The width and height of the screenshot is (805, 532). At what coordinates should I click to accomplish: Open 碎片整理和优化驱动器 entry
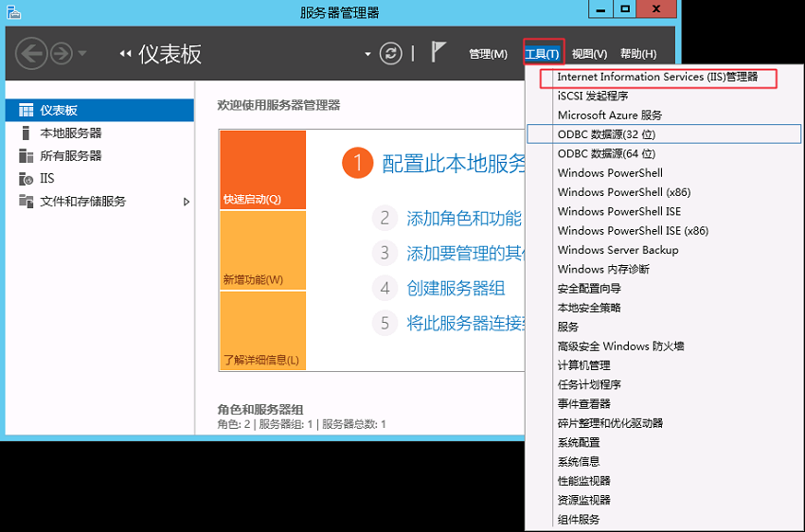pos(611,423)
